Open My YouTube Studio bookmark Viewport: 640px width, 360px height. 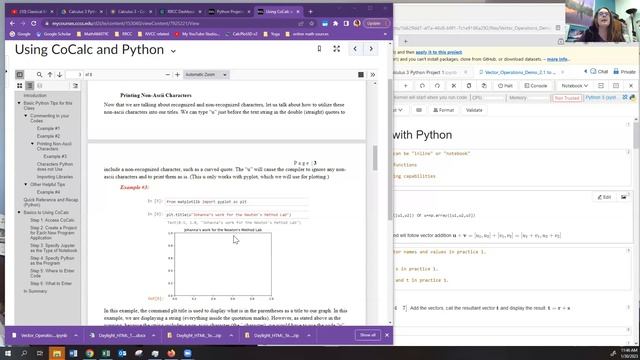pyautogui.click(x=197, y=34)
